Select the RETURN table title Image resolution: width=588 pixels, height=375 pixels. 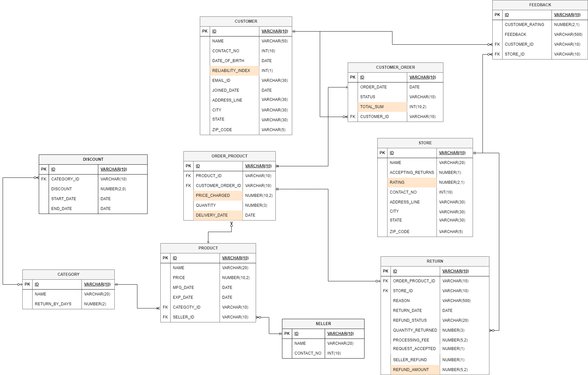tap(435, 261)
